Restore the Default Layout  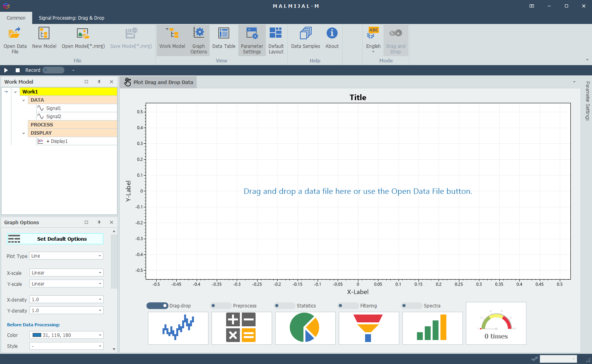276,40
